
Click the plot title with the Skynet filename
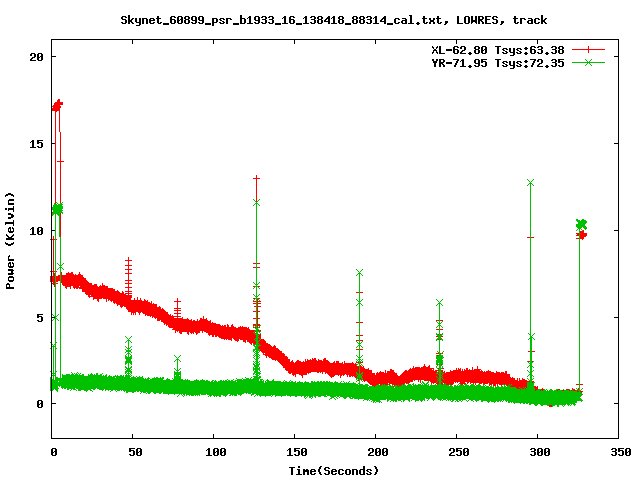point(333,20)
